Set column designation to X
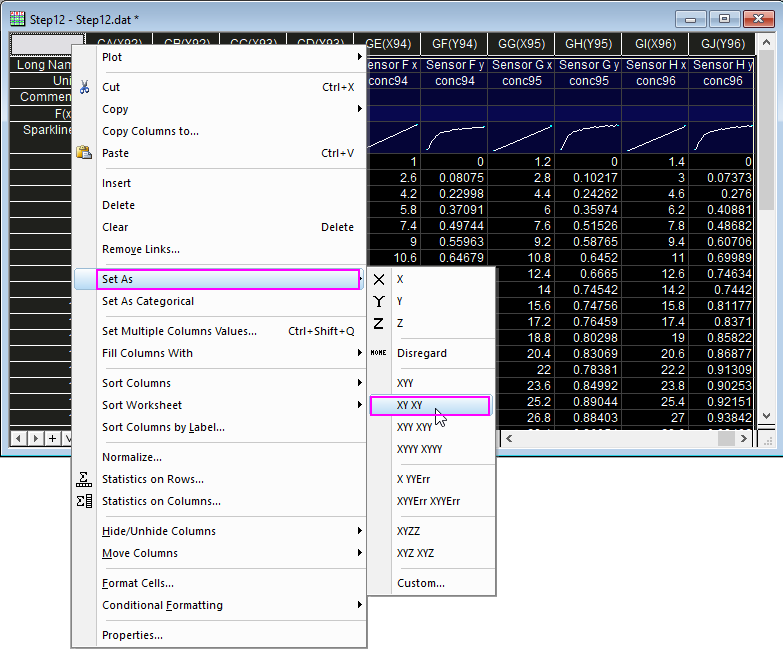This screenshot has height=649, width=783. 400,279
